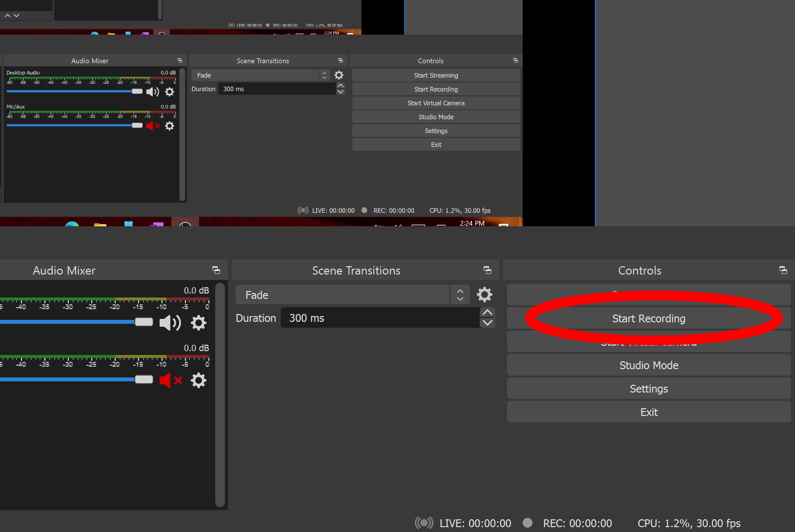Image resolution: width=795 pixels, height=532 pixels.
Task: Open Settings from the Controls panel
Action: coord(648,388)
